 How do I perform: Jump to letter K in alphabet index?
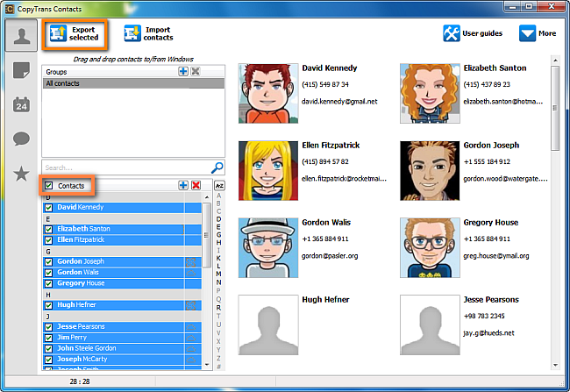tap(219, 258)
